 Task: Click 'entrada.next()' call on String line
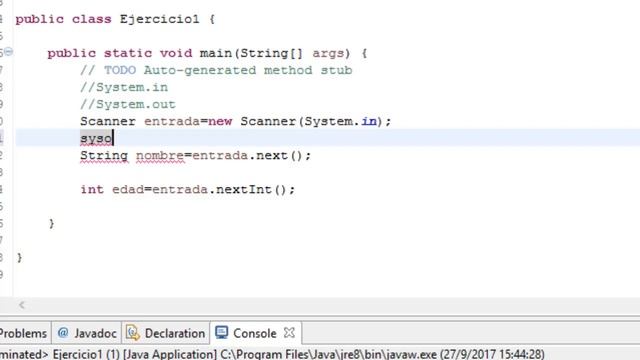click(248, 156)
